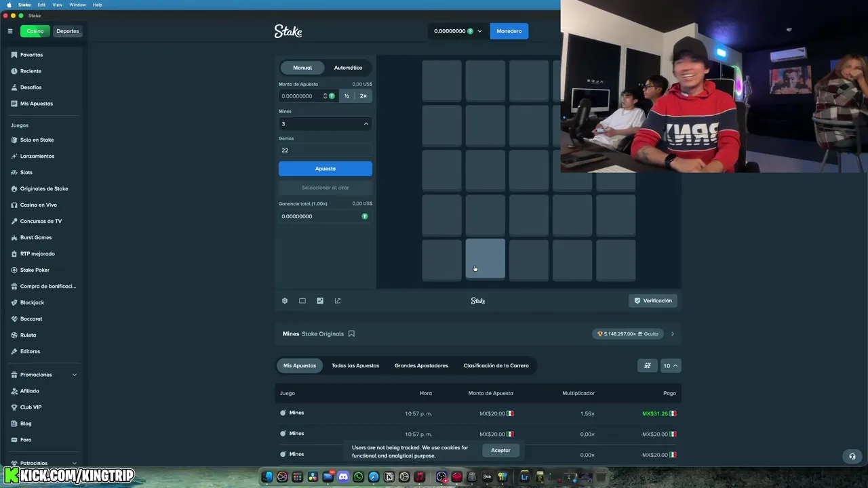
Task: Click the Monedero button
Action: pyautogui.click(x=509, y=31)
